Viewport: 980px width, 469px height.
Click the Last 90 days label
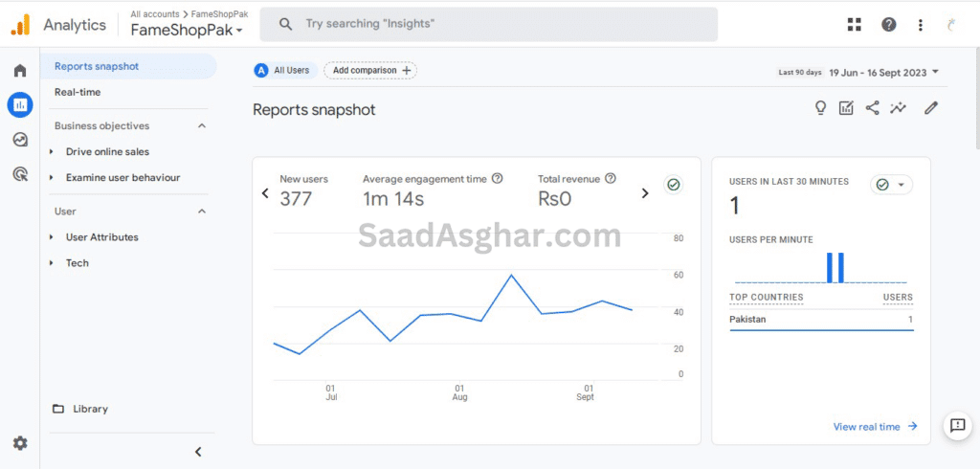[800, 73]
